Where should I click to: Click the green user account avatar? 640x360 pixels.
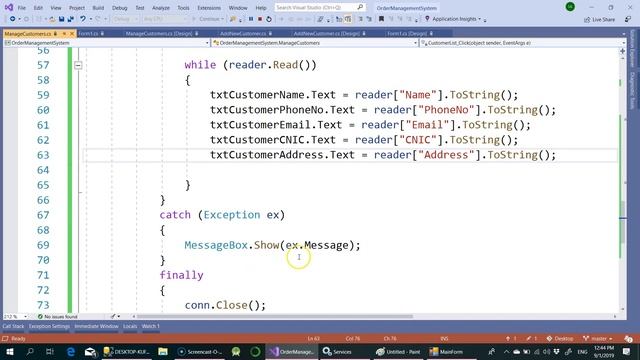[570, 7]
